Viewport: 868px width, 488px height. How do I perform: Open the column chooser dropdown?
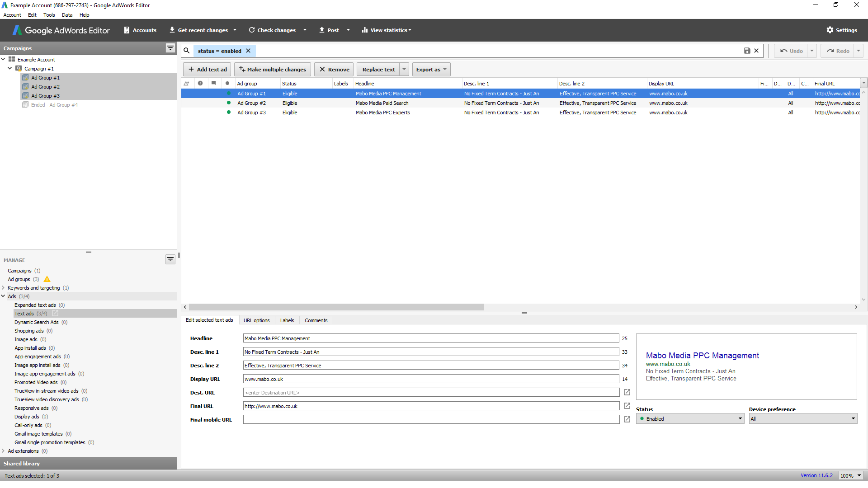click(864, 83)
